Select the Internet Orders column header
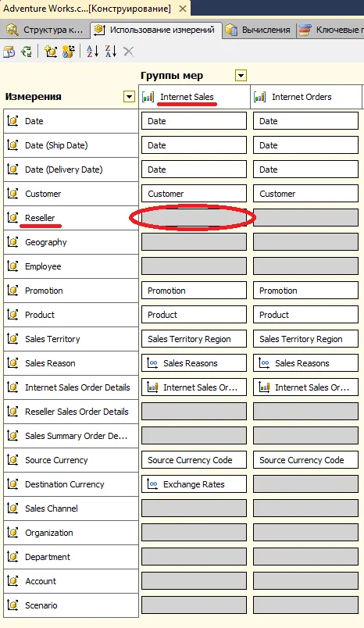Viewport: 364px width, 628px height. [306, 97]
